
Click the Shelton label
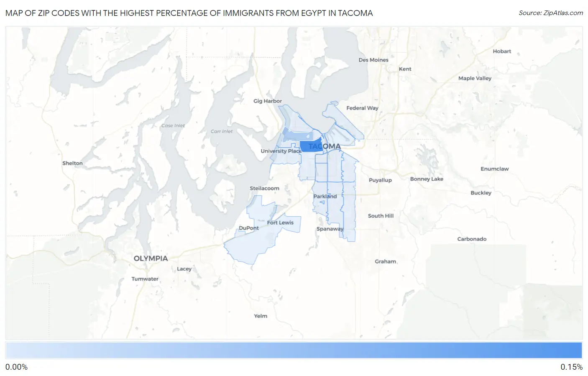click(x=72, y=163)
